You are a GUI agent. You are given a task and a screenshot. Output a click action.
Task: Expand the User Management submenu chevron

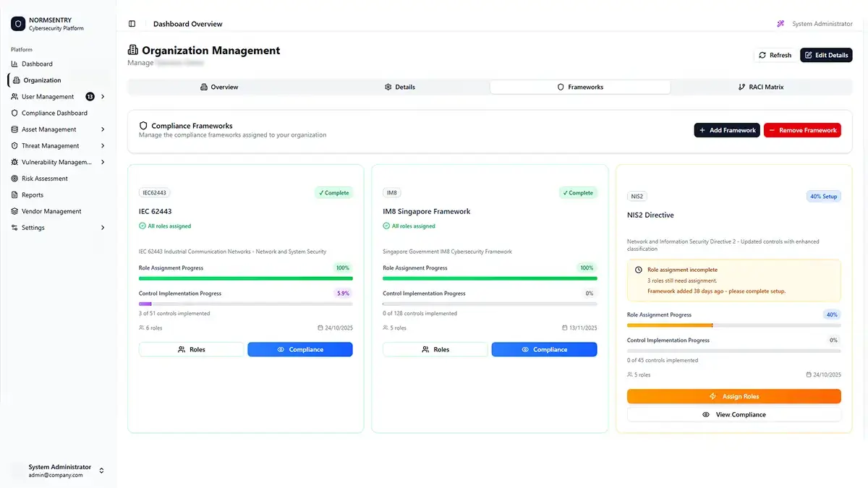[x=103, y=97]
